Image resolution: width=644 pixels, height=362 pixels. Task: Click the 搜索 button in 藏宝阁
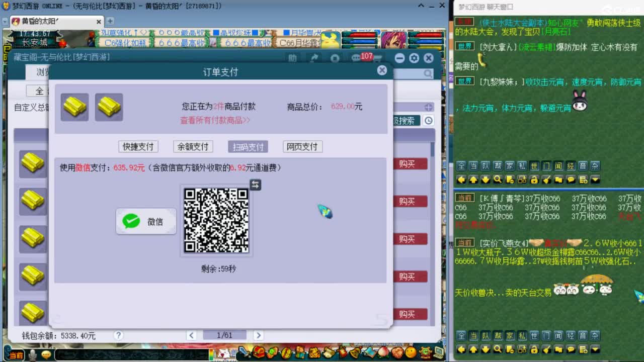pyautogui.click(x=406, y=121)
